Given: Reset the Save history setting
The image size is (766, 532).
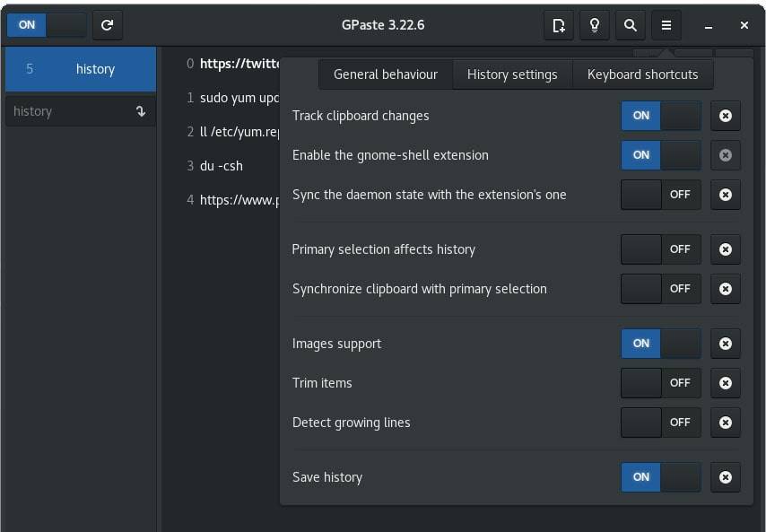Looking at the screenshot, I should coord(726,477).
